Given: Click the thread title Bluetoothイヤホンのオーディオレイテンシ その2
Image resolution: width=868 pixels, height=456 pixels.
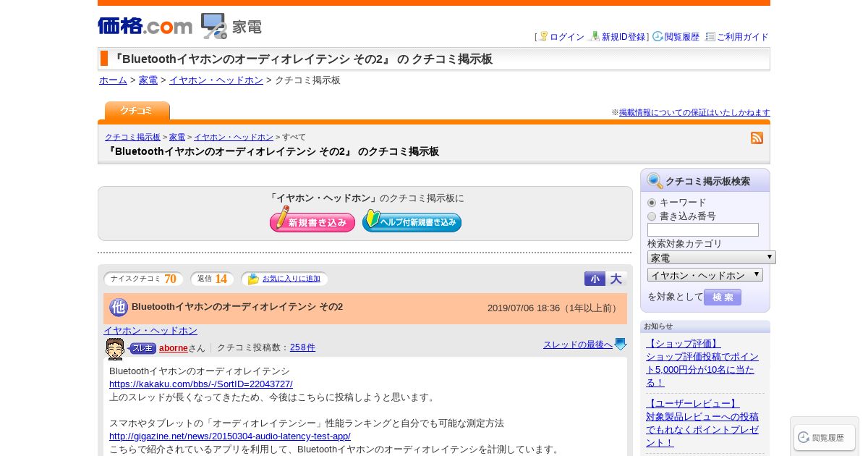Looking at the screenshot, I should (x=237, y=307).
